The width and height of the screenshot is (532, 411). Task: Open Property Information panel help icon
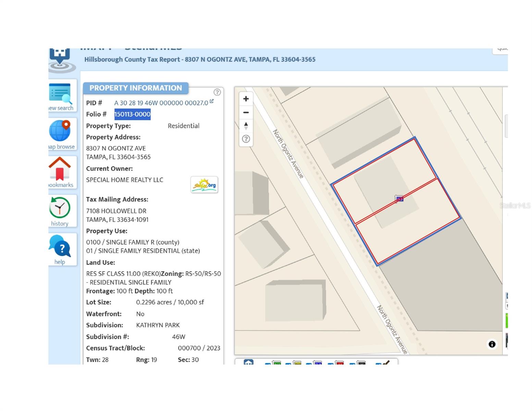click(217, 92)
